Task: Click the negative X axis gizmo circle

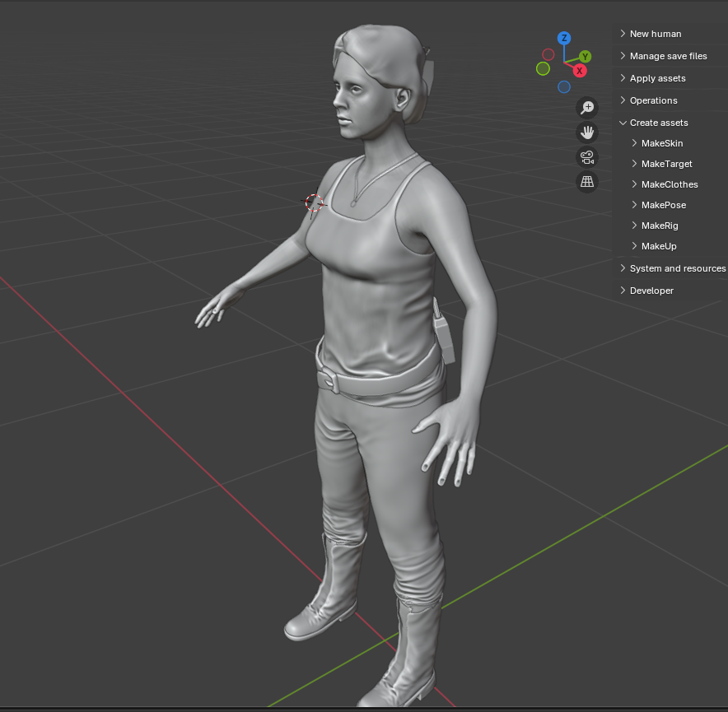Action: pos(548,54)
